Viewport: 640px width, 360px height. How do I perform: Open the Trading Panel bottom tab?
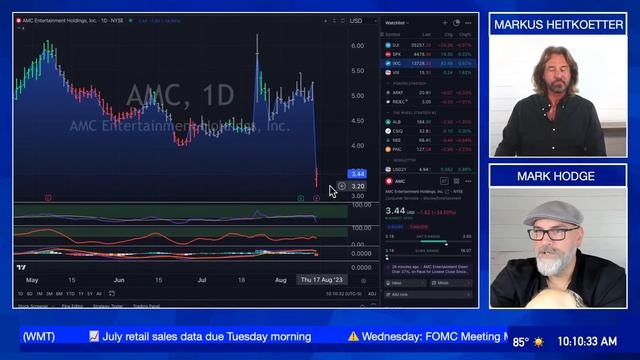(146, 306)
